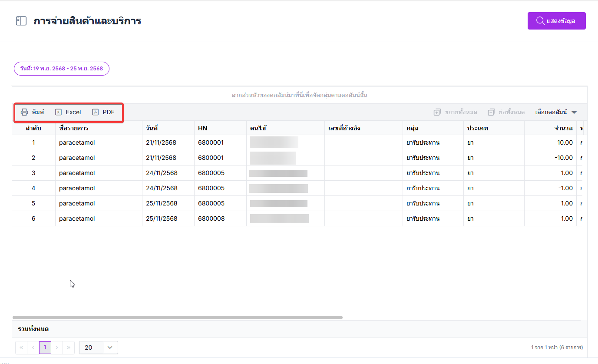Image resolution: width=598 pixels, height=364 pixels.
Task: Sort by the คนไข้ column header
Action: click(x=286, y=128)
